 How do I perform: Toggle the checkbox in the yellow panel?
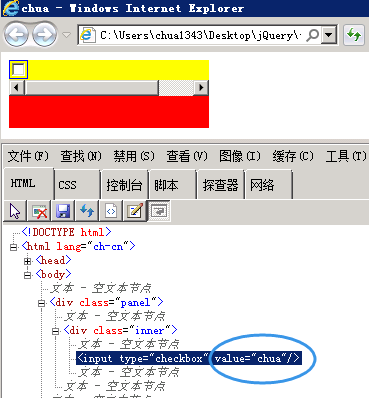point(18,69)
